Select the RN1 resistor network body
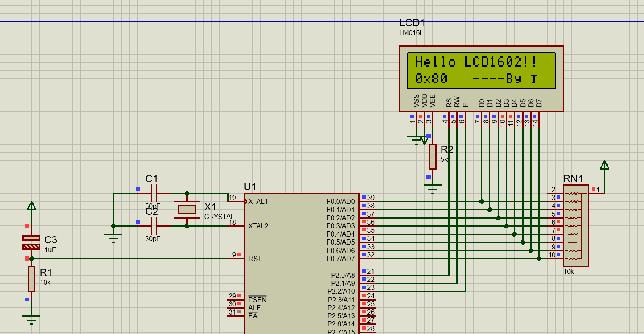The image size is (644, 334). (x=576, y=226)
